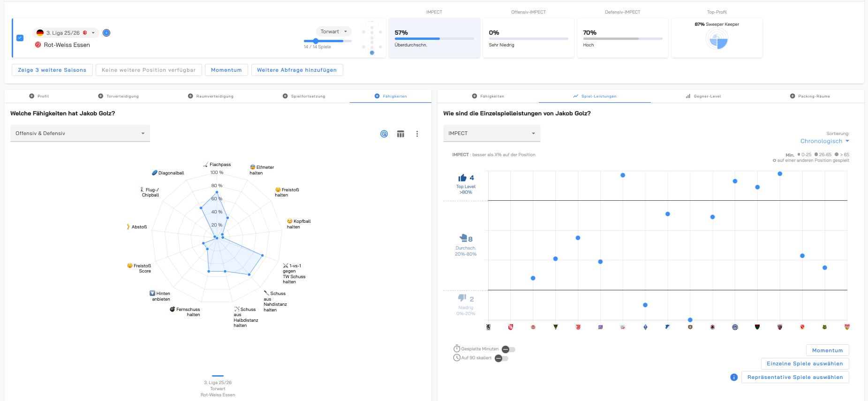
Task: Click the Niedrig thumbs-down icon
Action: coord(462,298)
